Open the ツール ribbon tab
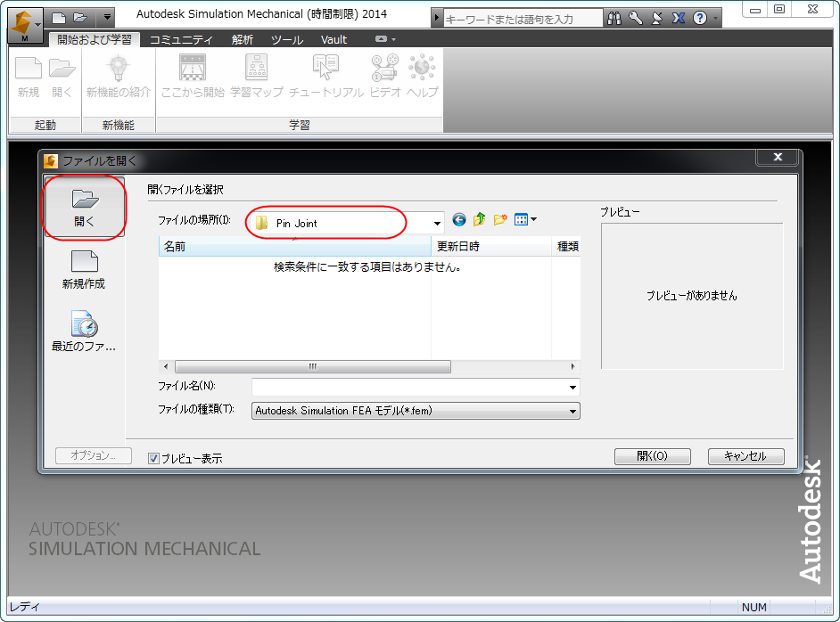The height and width of the screenshot is (622, 840). coord(287,39)
